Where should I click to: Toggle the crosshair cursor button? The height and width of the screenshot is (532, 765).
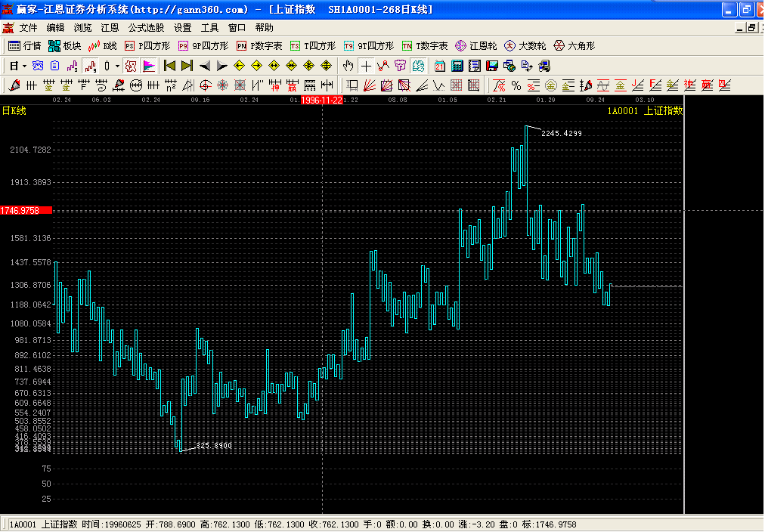click(x=366, y=66)
